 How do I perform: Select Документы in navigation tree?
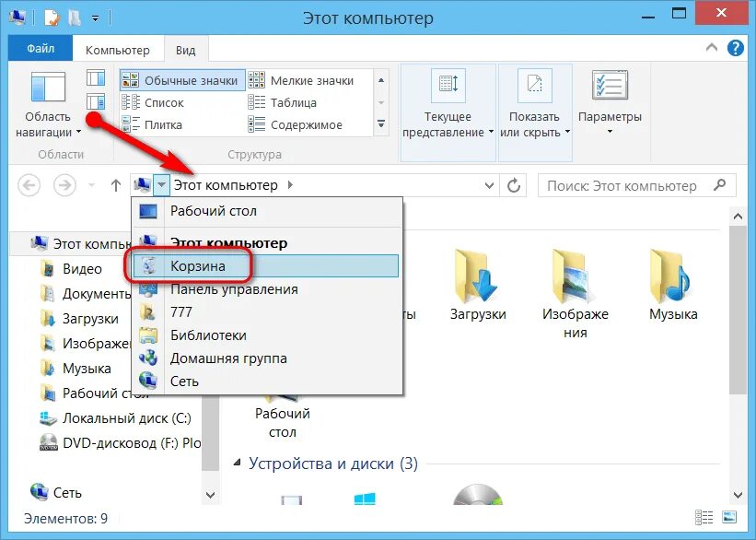click(x=85, y=294)
